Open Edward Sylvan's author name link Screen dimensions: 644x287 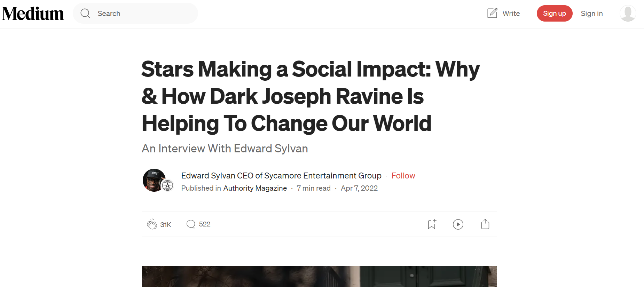[281, 176]
